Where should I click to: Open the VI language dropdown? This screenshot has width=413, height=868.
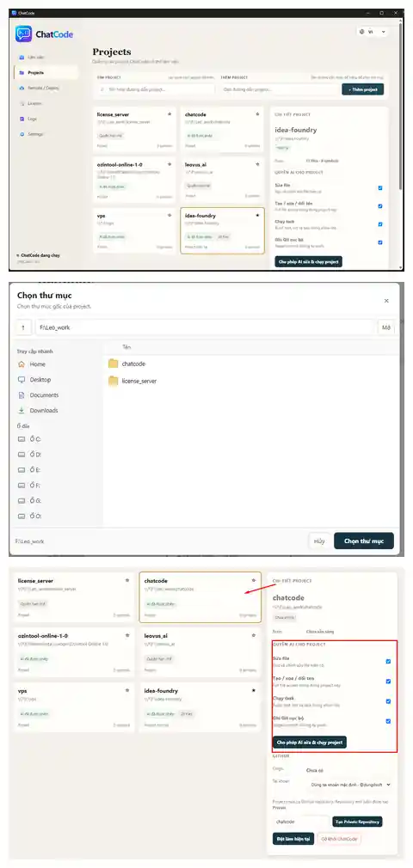[373, 32]
